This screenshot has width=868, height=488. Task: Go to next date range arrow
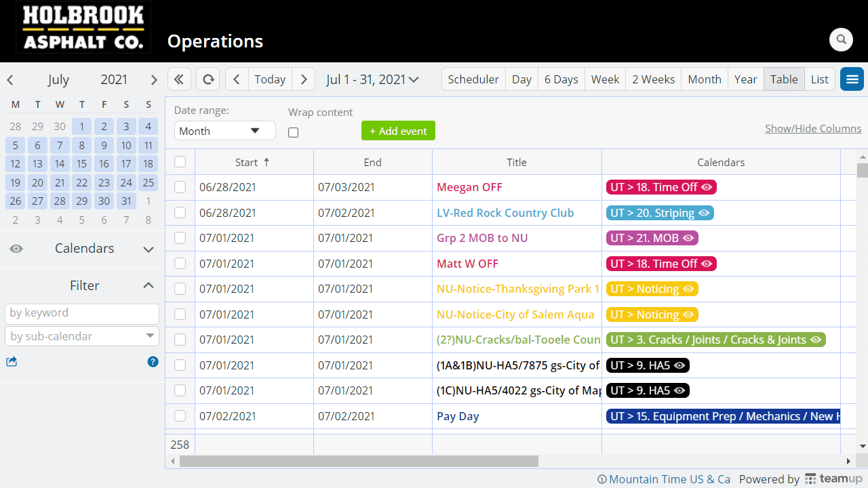click(304, 79)
